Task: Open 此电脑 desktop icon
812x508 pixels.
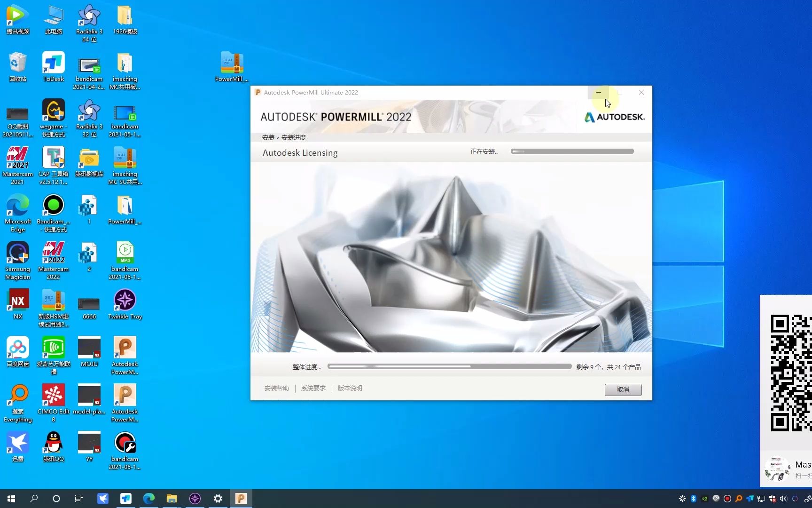Action: [53, 19]
